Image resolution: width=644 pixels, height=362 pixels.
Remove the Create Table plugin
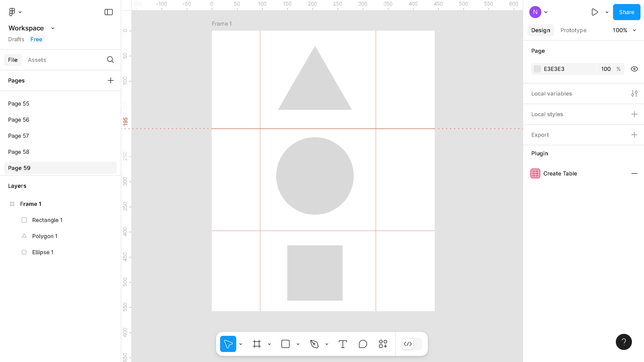coord(635,173)
